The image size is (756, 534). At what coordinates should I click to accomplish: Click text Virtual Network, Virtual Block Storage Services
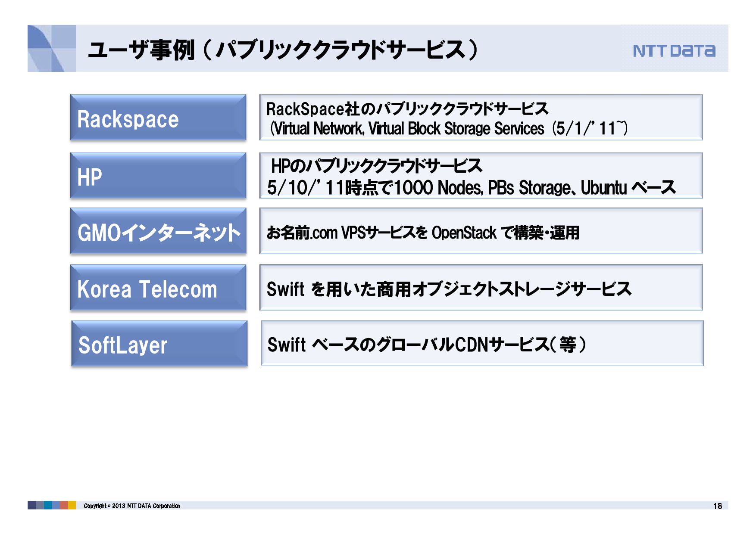tap(409, 128)
